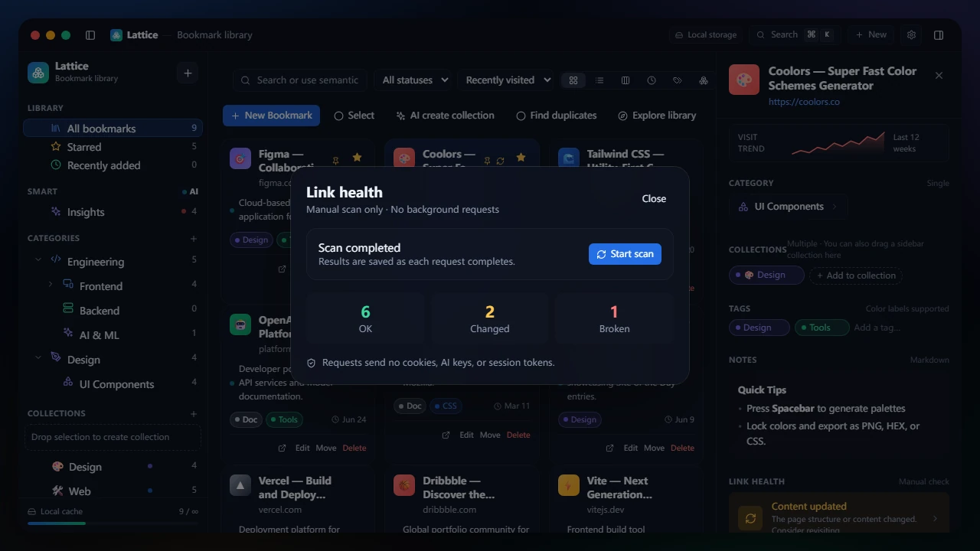
Task: Star the Figma bookmark
Action: pos(357,158)
